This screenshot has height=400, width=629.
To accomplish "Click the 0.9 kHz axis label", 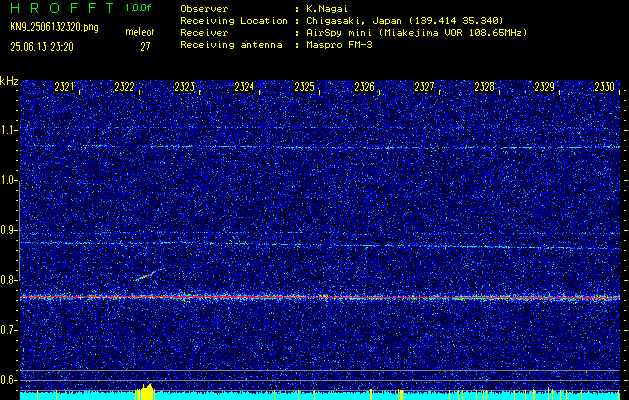I will click(x=8, y=230).
